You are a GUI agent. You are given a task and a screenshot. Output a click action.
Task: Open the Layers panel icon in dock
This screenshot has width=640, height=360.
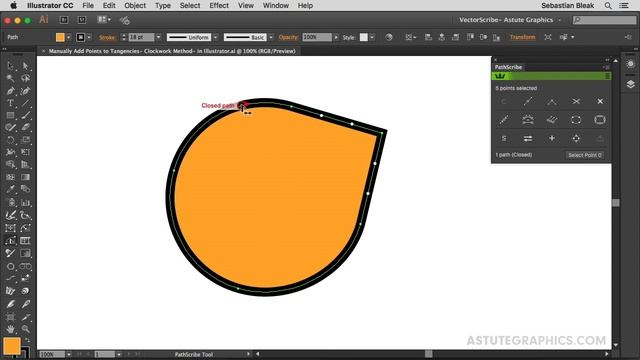pyautogui.click(x=631, y=84)
